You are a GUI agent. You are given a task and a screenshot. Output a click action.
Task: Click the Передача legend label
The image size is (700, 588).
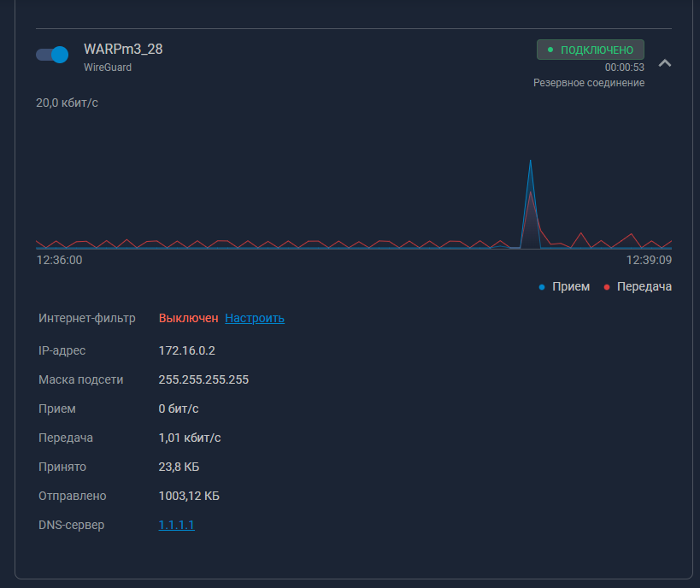644,286
